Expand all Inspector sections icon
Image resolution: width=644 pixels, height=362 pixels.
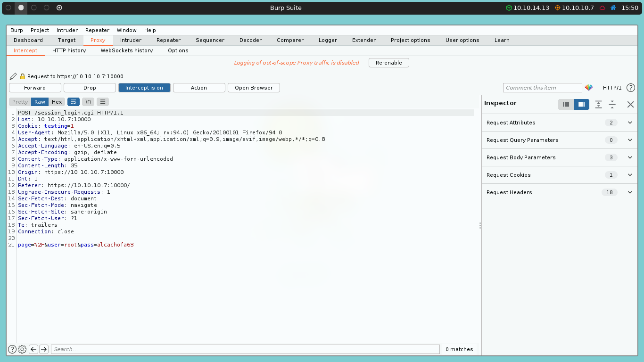pyautogui.click(x=598, y=104)
